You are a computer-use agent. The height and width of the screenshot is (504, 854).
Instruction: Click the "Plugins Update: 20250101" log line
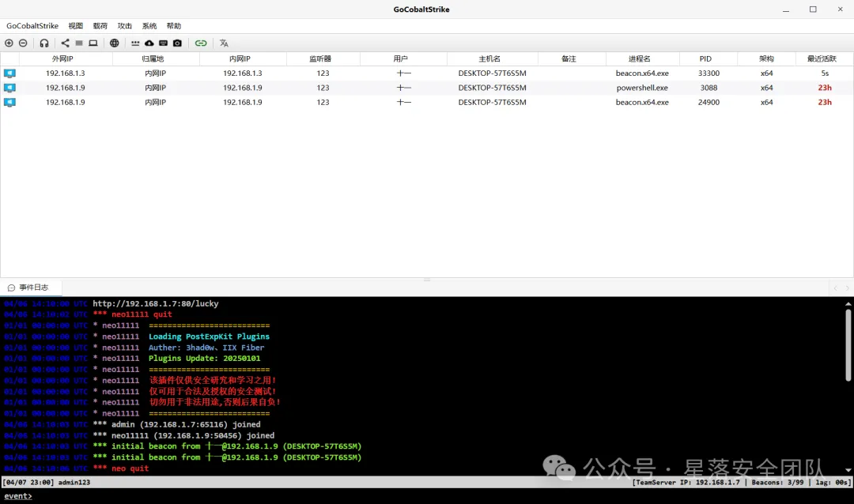(204, 359)
